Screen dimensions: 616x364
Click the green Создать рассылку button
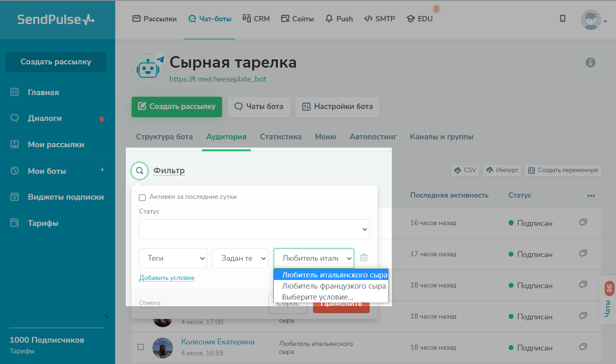pyautogui.click(x=177, y=107)
